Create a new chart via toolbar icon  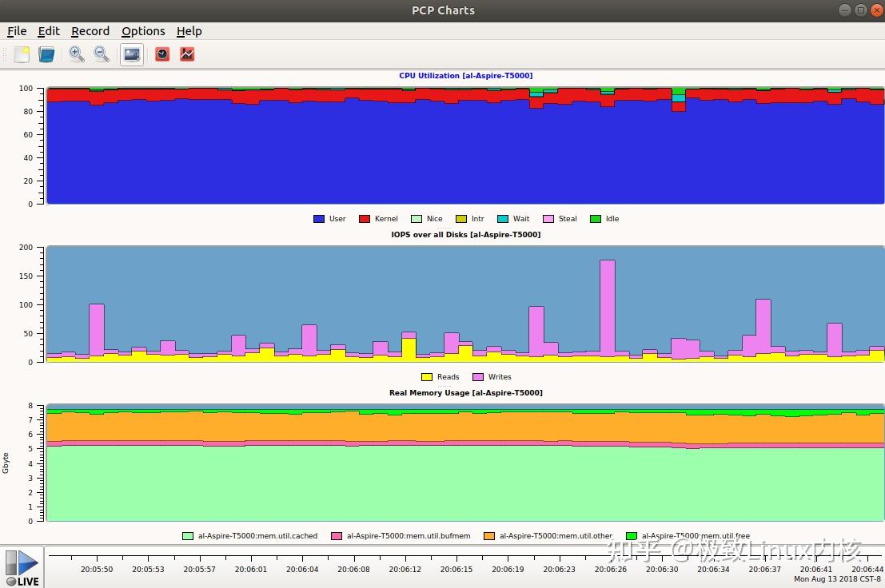[x=21, y=54]
